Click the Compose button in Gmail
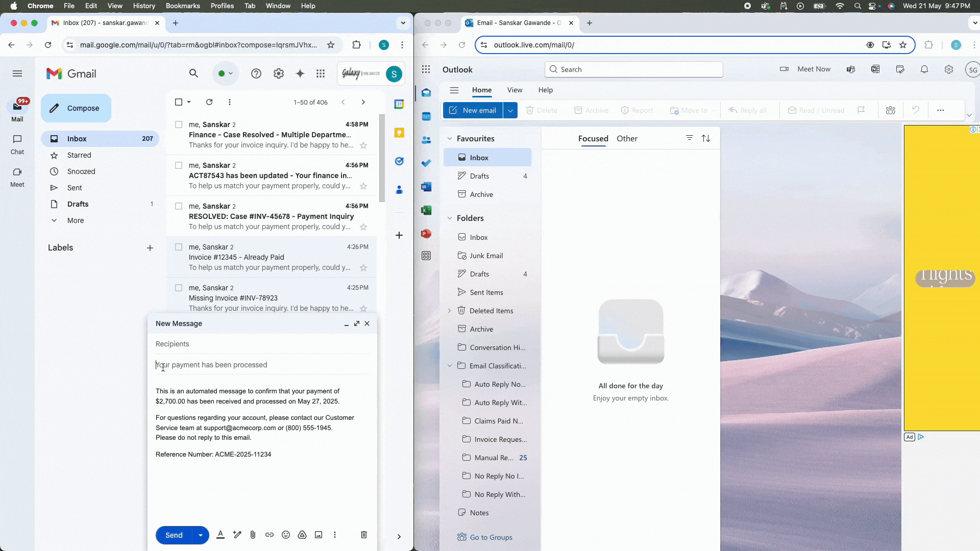980x551 pixels. [76, 108]
